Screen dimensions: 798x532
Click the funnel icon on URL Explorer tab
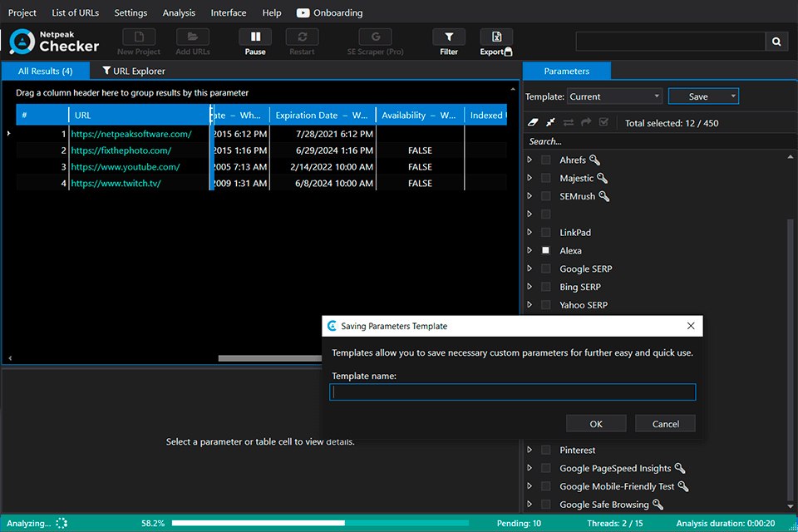106,71
